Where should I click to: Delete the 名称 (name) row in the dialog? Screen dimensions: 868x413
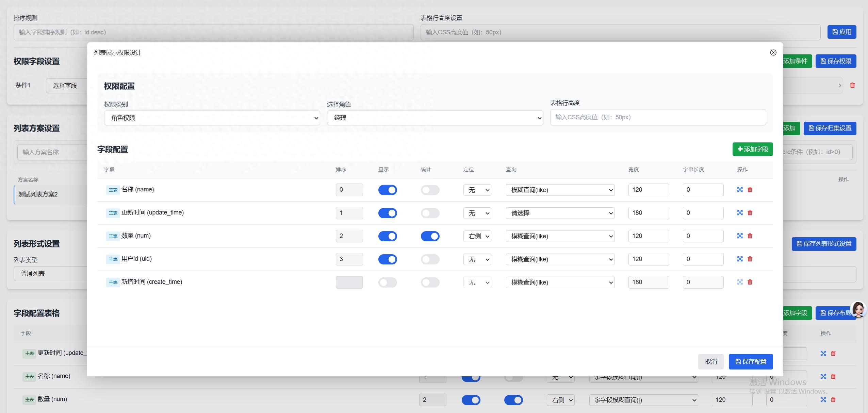[x=750, y=190]
